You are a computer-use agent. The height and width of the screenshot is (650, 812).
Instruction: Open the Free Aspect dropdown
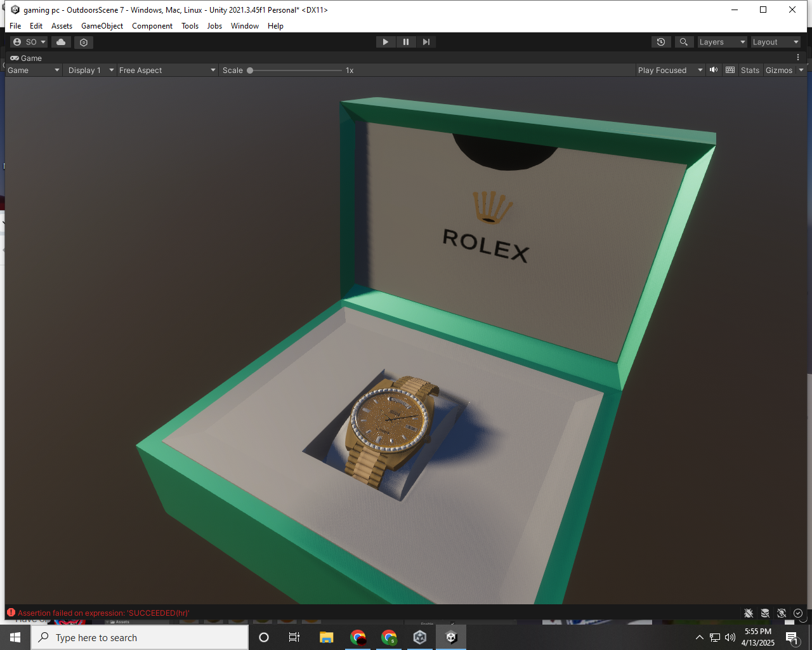pyautogui.click(x=167, y=70)
